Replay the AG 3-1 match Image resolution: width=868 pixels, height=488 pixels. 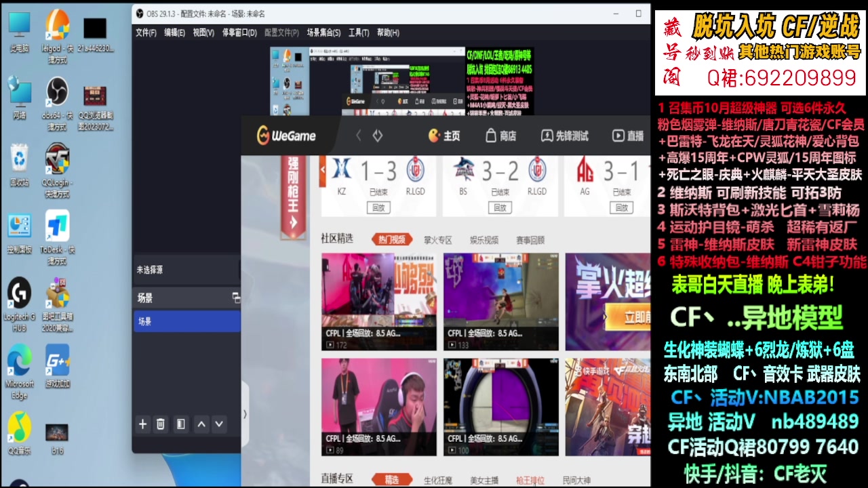[622, 208]
